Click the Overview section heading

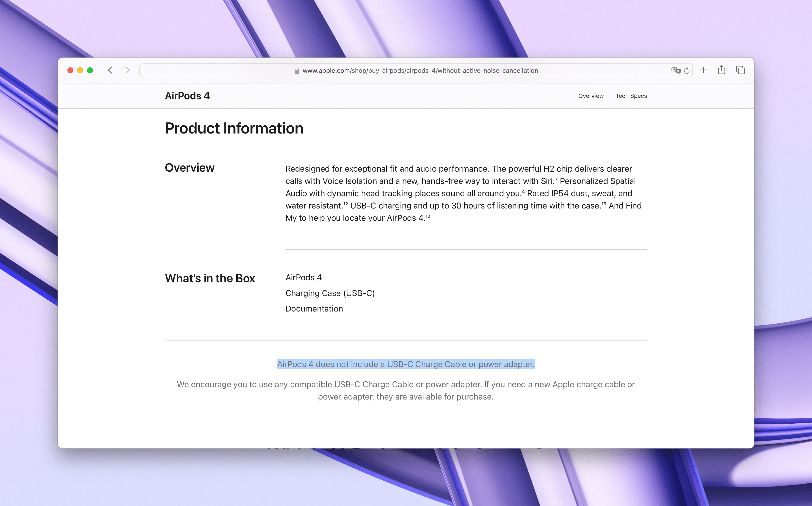pos(189,168)
